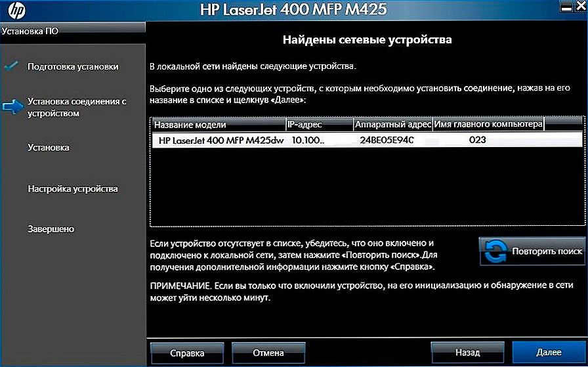
Task: Proceed with Далее button
Action: point(549,353)
